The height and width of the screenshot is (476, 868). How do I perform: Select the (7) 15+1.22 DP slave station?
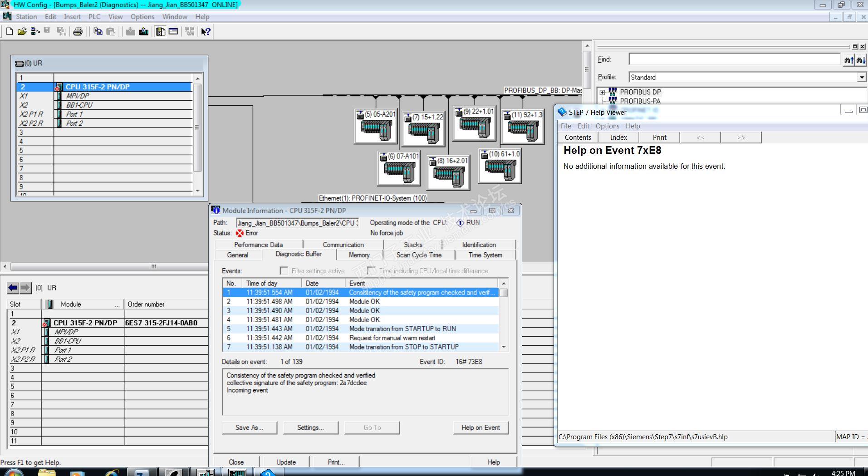[x=423, y=129]
